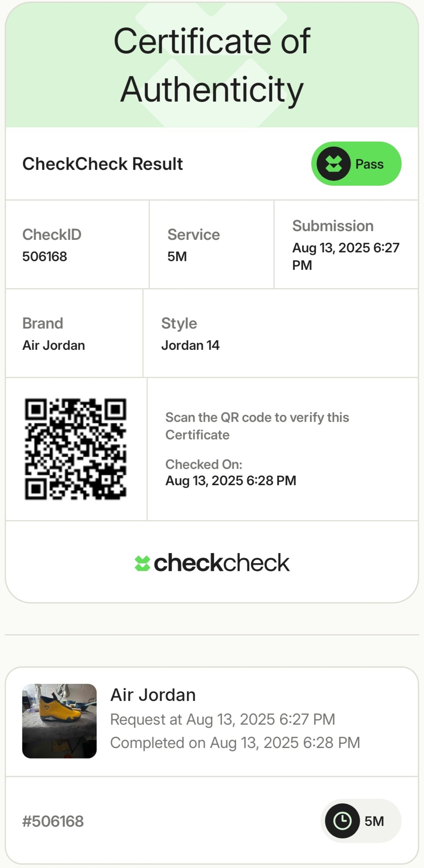Select the #506168 request number
Viewport: 424px width, 868px height.
coord(53,821)
